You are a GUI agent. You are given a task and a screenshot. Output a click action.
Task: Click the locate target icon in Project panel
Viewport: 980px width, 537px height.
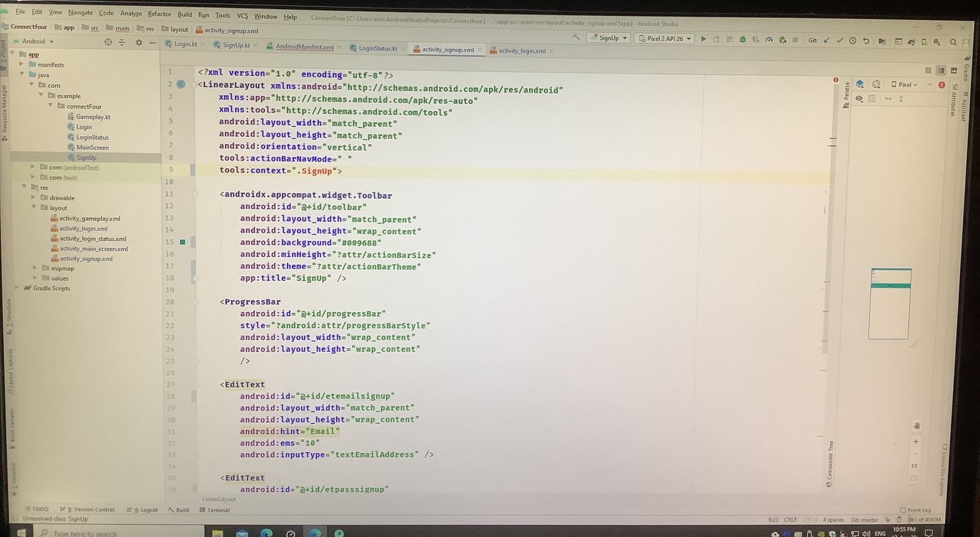tap(108, 42)
